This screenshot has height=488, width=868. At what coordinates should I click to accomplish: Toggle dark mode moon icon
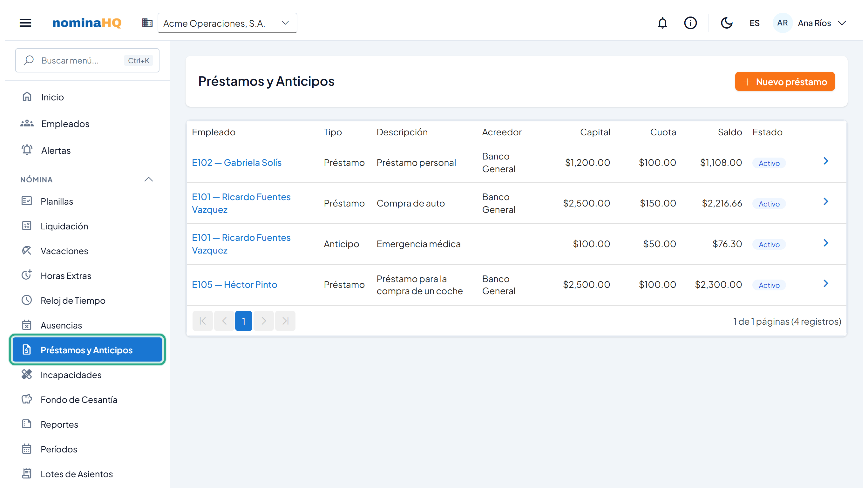click(727, 23)
